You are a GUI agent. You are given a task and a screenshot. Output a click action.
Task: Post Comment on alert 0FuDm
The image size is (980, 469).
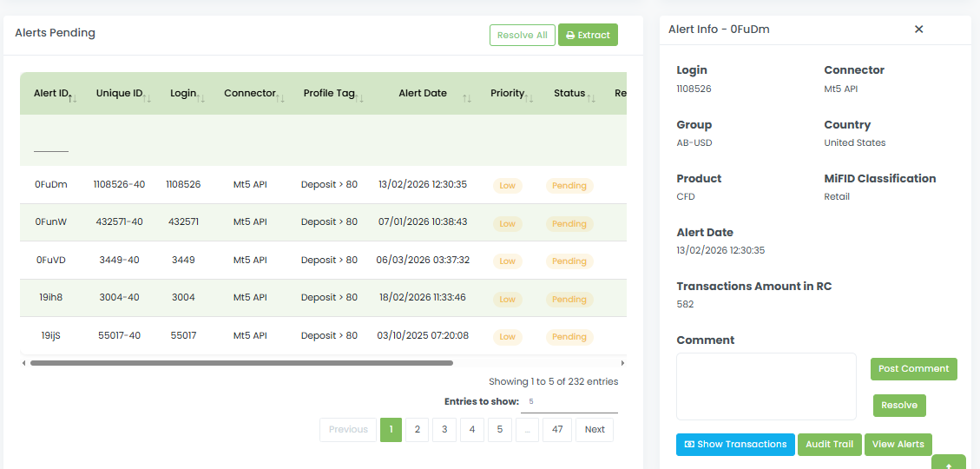pos(913,368)
